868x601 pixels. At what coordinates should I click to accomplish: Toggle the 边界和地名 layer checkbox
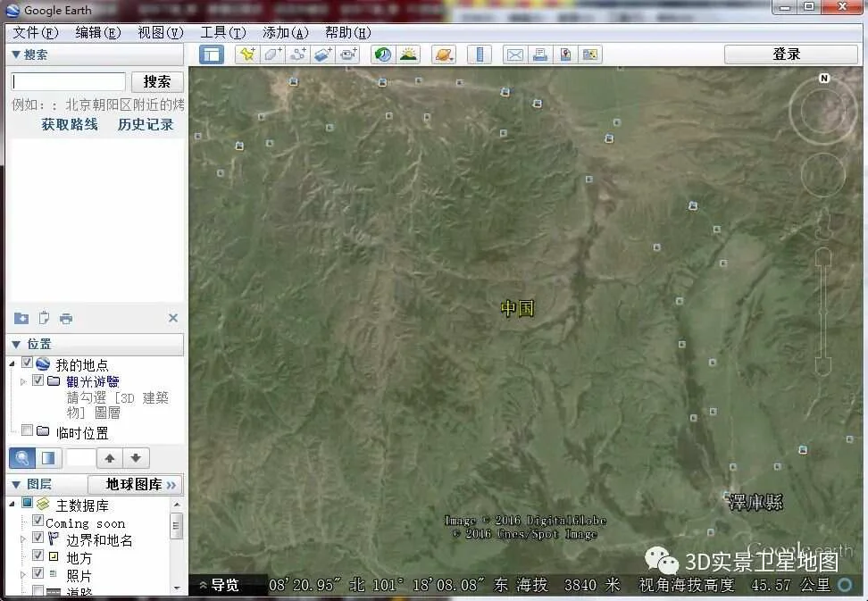[38, 538]
